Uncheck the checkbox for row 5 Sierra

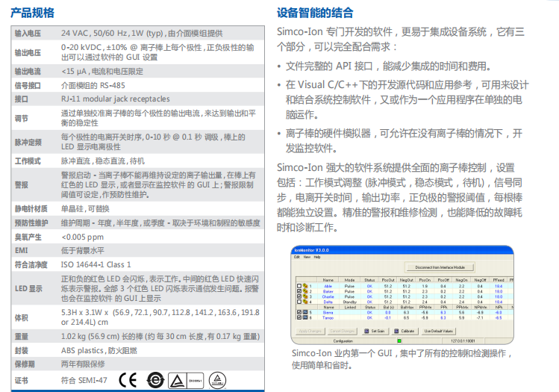tap(299, 312)
